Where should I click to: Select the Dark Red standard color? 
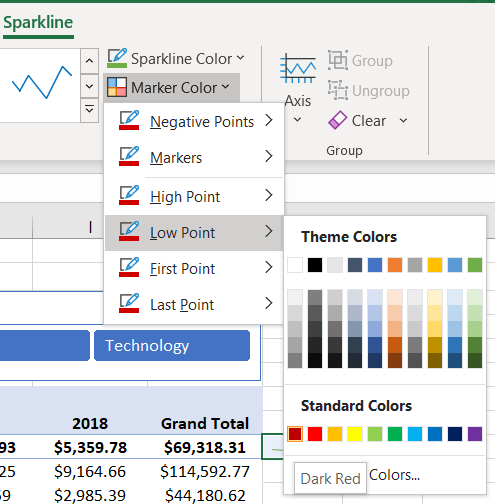tap(295, 434)
